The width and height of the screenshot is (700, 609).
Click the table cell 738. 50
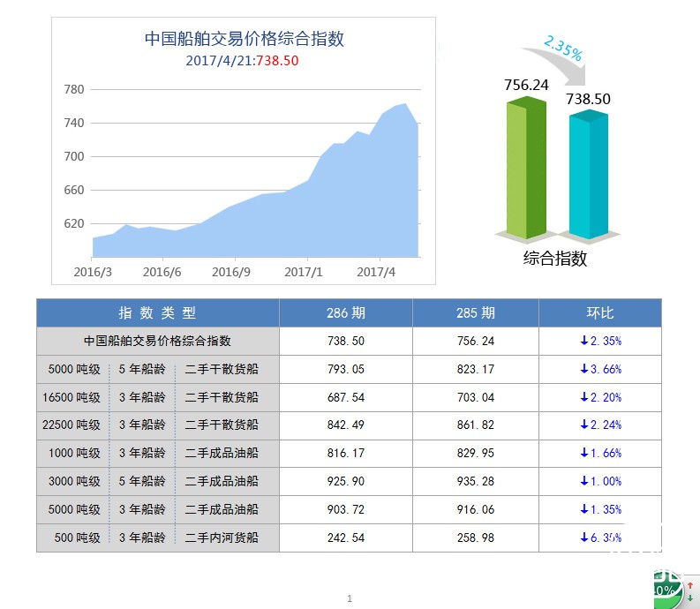point(346,341)
